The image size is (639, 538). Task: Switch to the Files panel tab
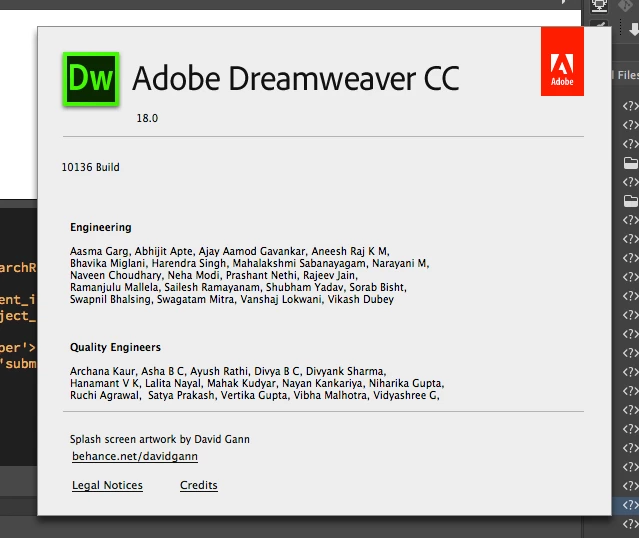click(x=628, y=75)
